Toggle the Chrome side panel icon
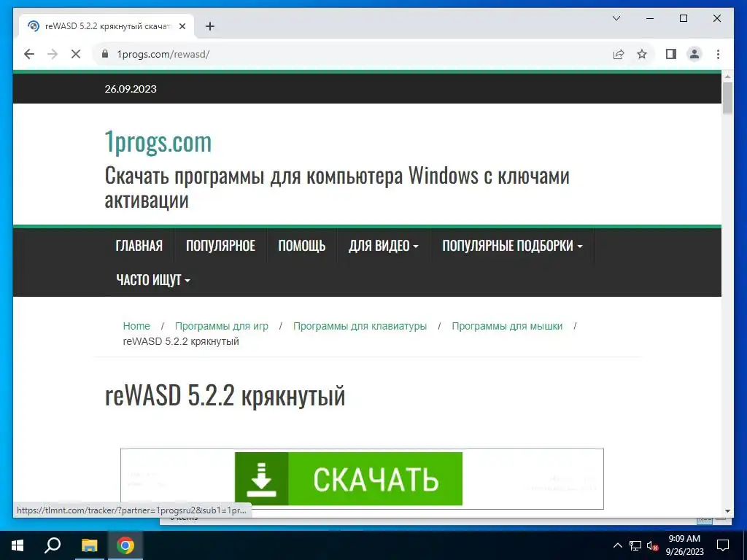The height and width of the screenshot is (560, 747). click(x=671, y=54)
